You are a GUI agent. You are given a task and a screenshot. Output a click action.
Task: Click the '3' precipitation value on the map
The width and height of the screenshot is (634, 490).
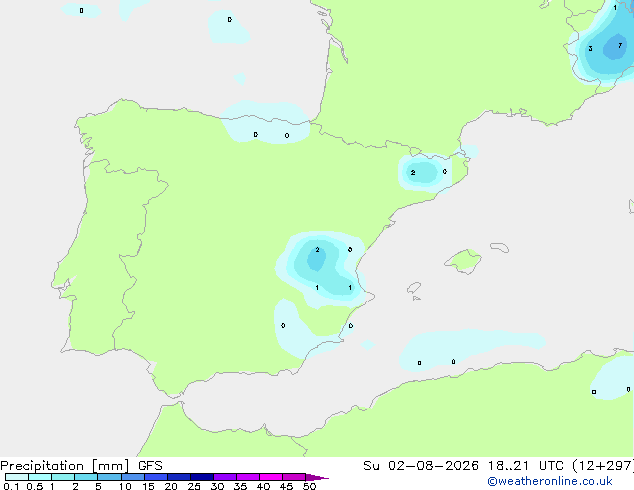590,49
